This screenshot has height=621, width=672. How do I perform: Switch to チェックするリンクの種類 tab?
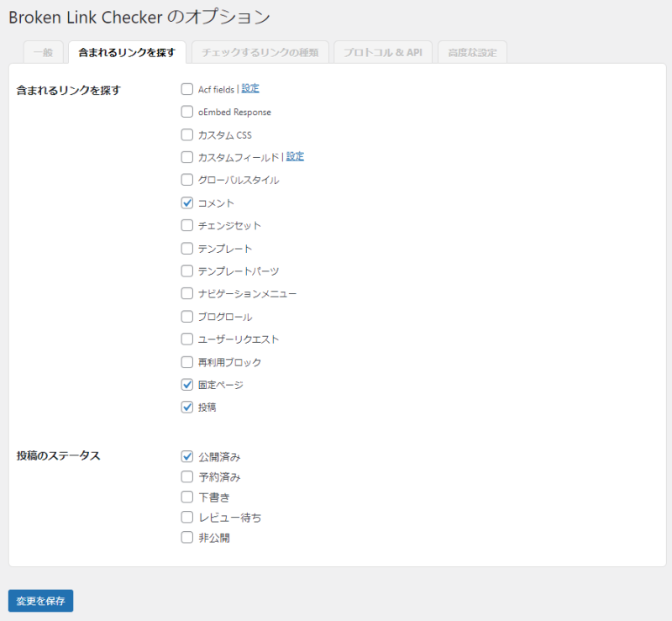pyautogui.click(x=260, y=52)
